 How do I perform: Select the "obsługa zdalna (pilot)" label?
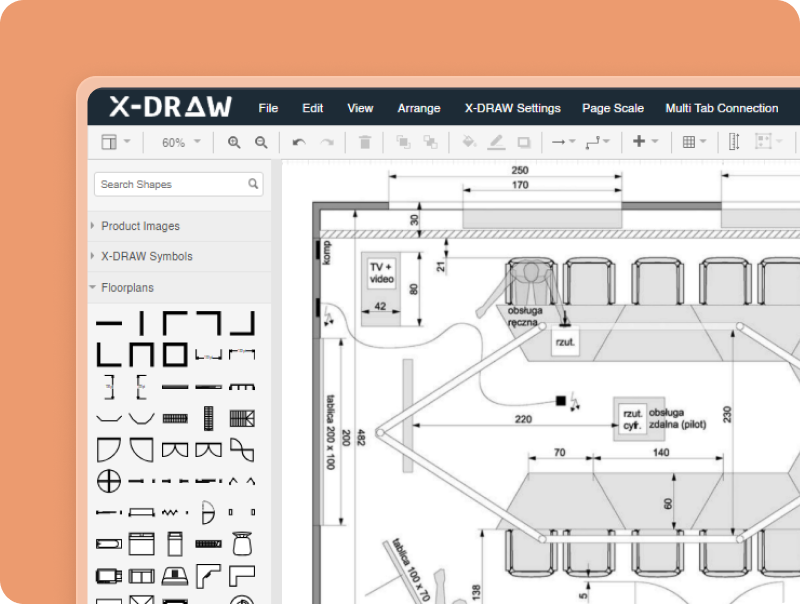[x=678, y=418]
